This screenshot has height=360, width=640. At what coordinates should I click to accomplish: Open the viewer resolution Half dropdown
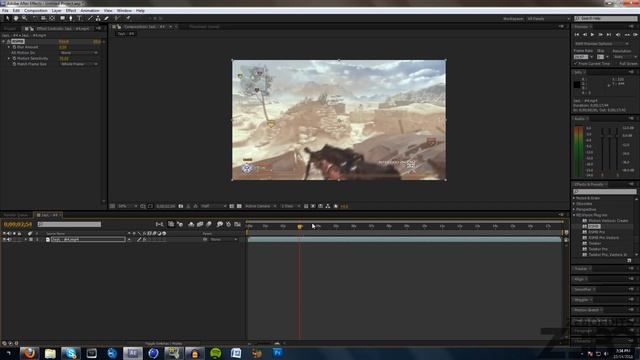coord(213,207)
